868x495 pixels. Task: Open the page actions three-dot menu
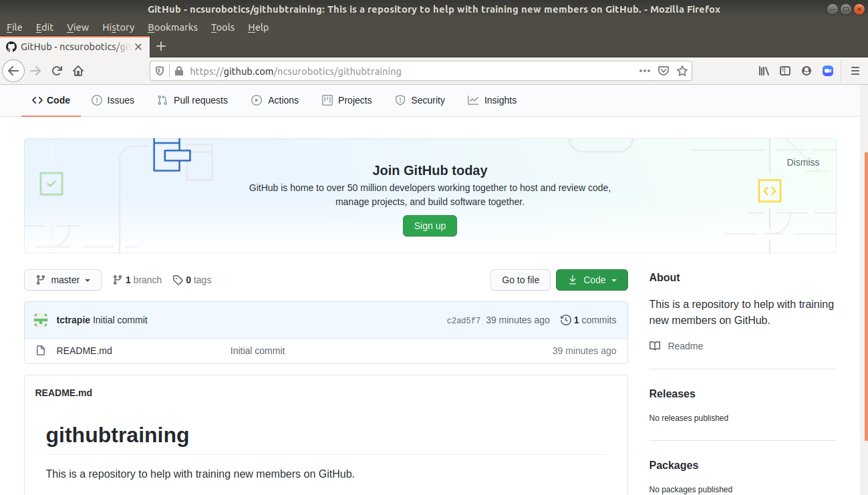point(645,71)
